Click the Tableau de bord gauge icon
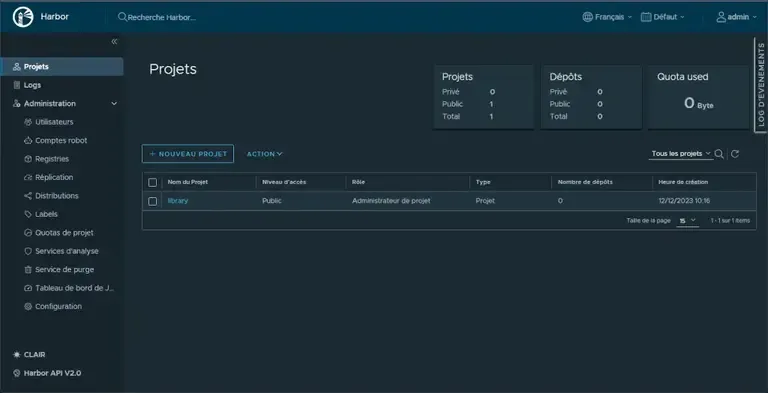 point(28,288)
